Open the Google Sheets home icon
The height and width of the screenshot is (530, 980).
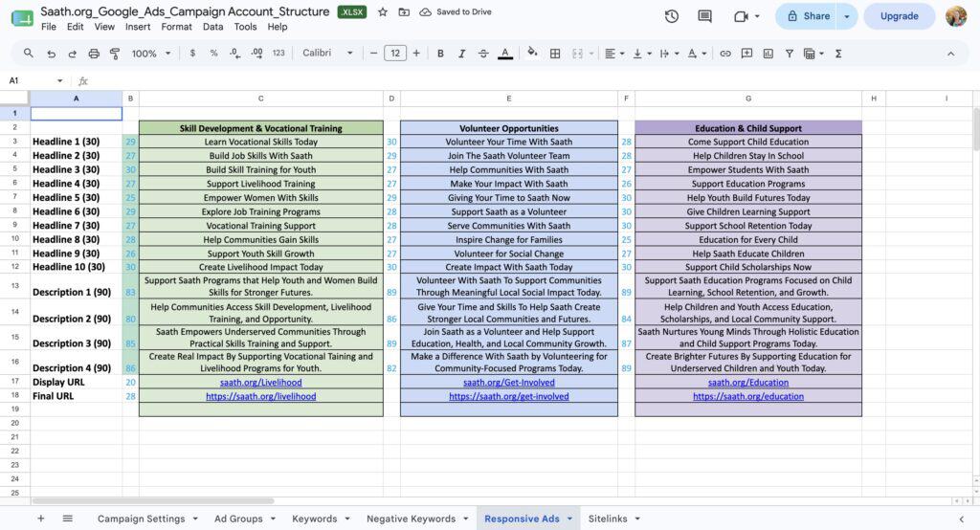click(x=23, y=17)
